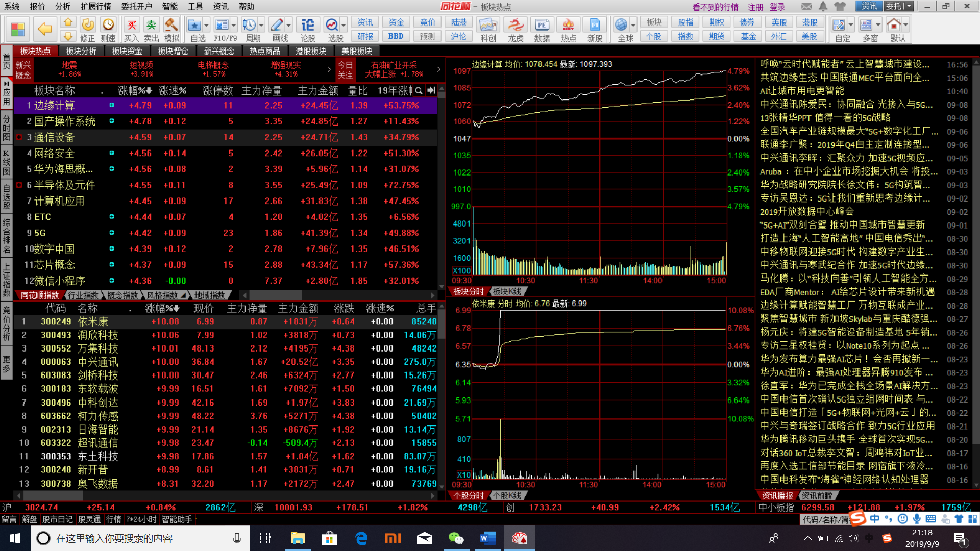
Task: Click the 股市日记 button in the status bar
Action: tap(57, 519)
